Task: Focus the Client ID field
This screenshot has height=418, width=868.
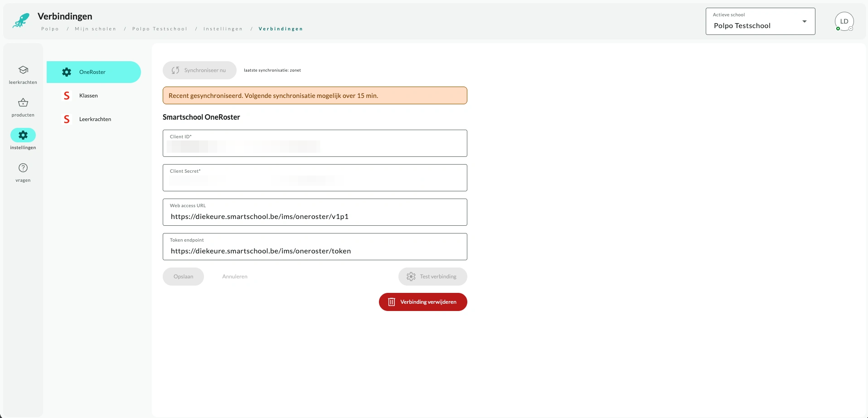Action: coord(315,143)
